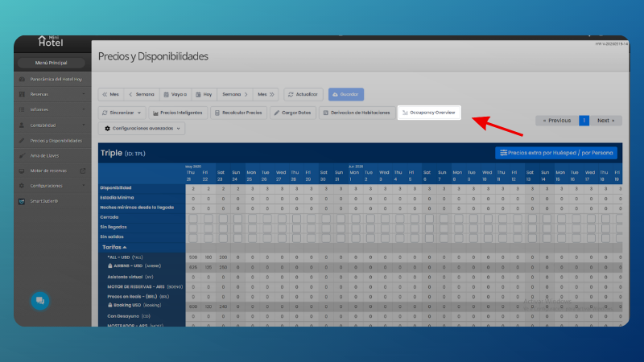The width and height of the screenshot is (644, 362).
Task: Collapse the Tarifas section
Action: [114, 248]
